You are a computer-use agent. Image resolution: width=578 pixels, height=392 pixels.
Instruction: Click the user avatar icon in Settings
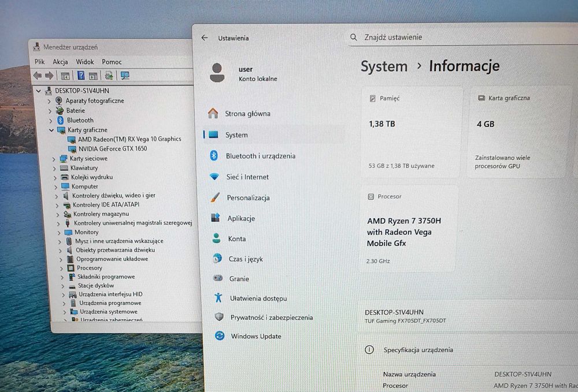coord(217,73)
